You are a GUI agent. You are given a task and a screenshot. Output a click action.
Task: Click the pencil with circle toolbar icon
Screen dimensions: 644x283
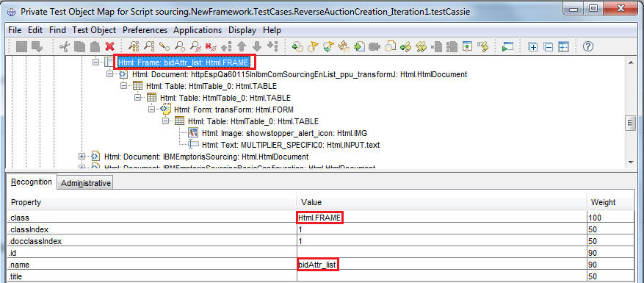pyautogui.click(x=164, y=46)
